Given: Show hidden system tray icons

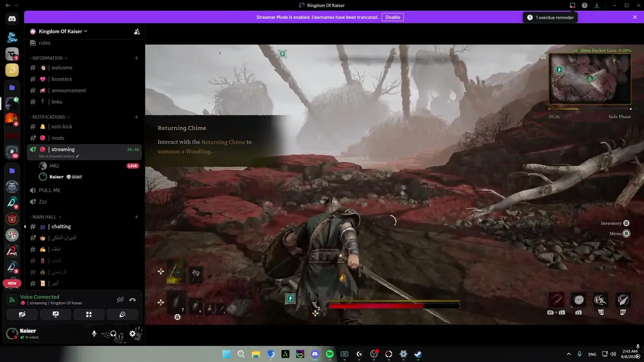Looking at the screenshot, I should click(569, 354).
